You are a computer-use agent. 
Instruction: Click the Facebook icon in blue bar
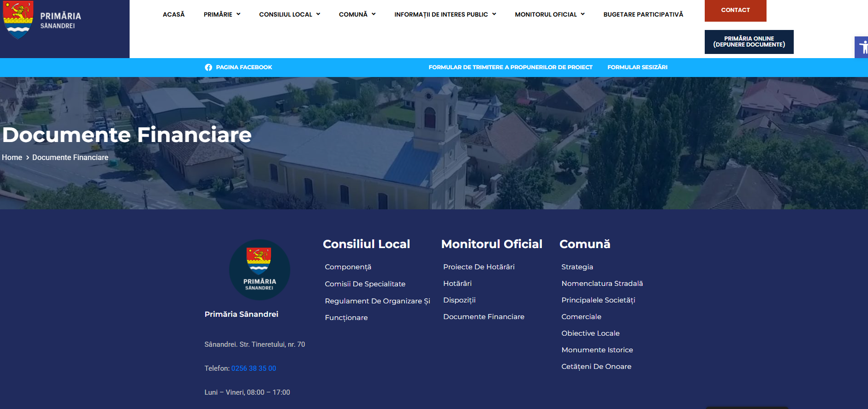point(208,67)
